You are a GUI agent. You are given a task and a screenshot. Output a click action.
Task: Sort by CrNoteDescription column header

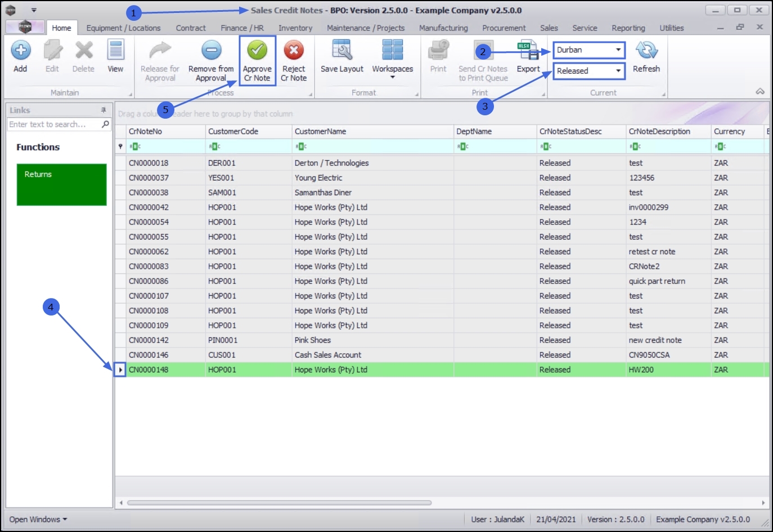tap(669, 132)
